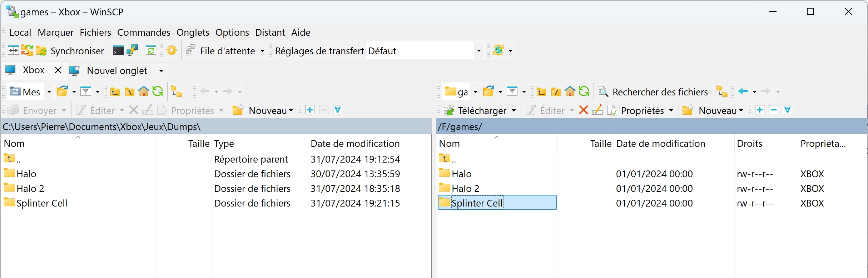Image resolution: width=868 pixels, height=278 pixels.
Task: Open a Nouvel onglet tab
Action: click(x=109, y=71)
